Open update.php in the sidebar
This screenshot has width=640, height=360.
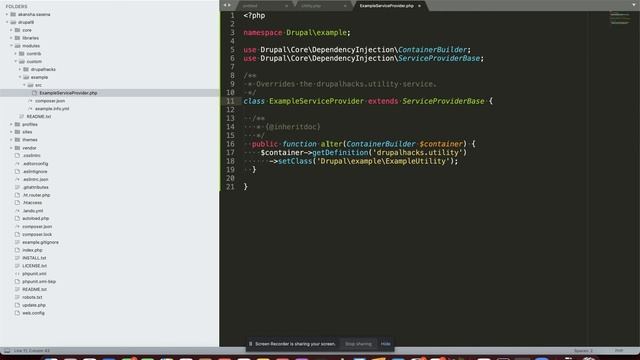[x=34, y=305]
